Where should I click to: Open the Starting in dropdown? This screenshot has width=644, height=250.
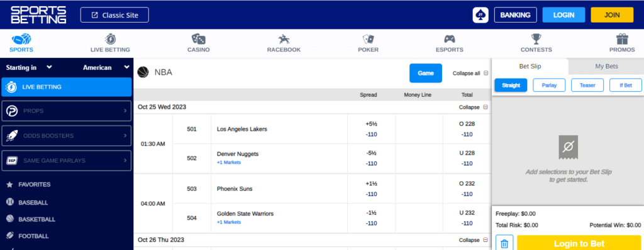point(29,68)
